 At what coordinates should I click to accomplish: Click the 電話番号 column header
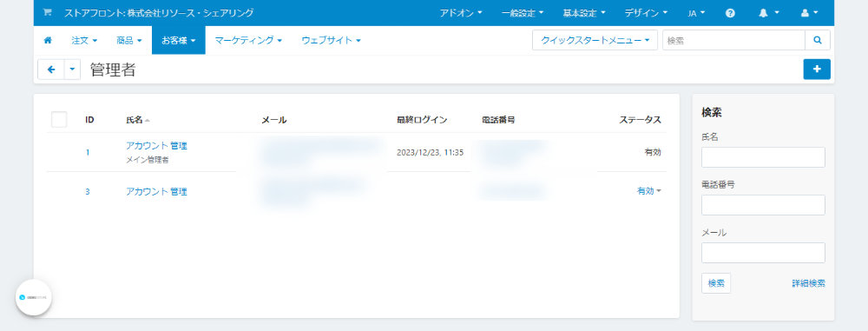(x=499, y=120)
